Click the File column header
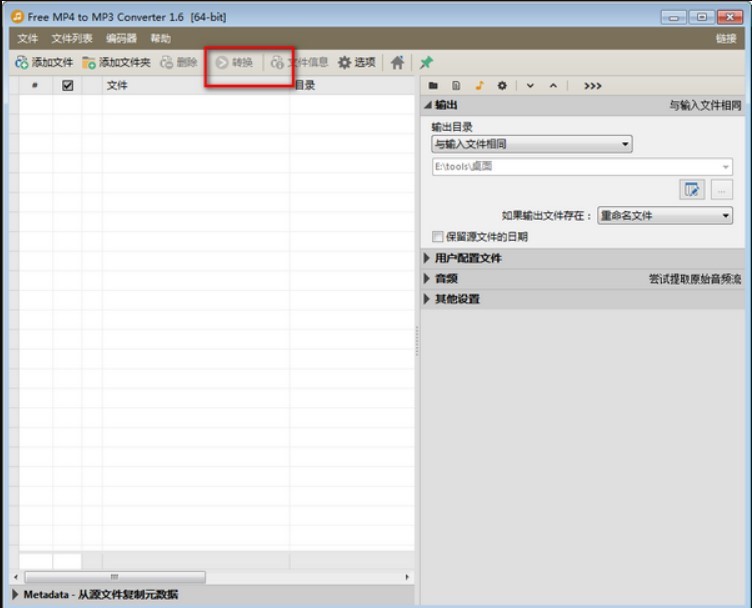 [x=195, y=85]
